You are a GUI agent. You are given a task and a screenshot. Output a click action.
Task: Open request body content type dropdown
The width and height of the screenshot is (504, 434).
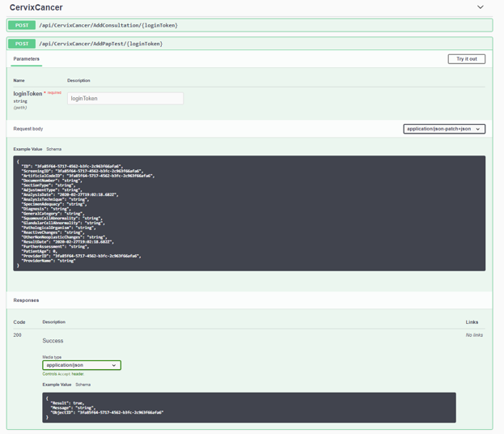[x=443, y=129]
